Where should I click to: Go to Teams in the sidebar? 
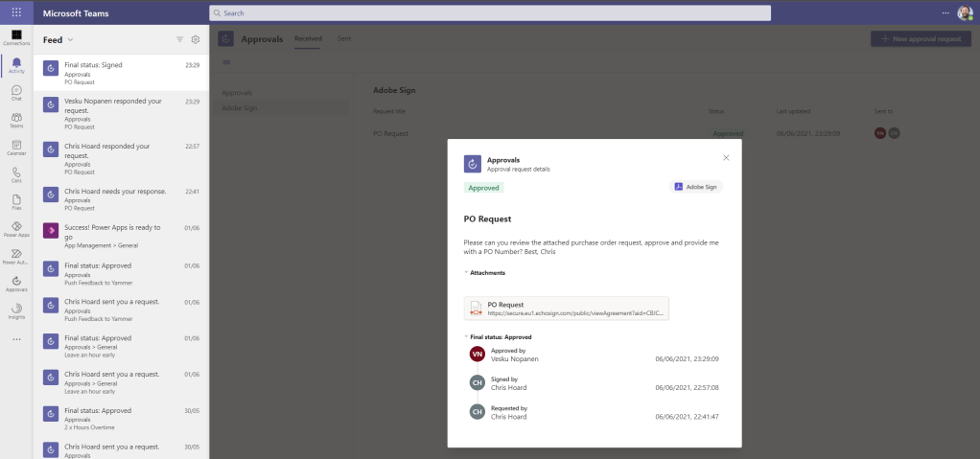point(16,119)
